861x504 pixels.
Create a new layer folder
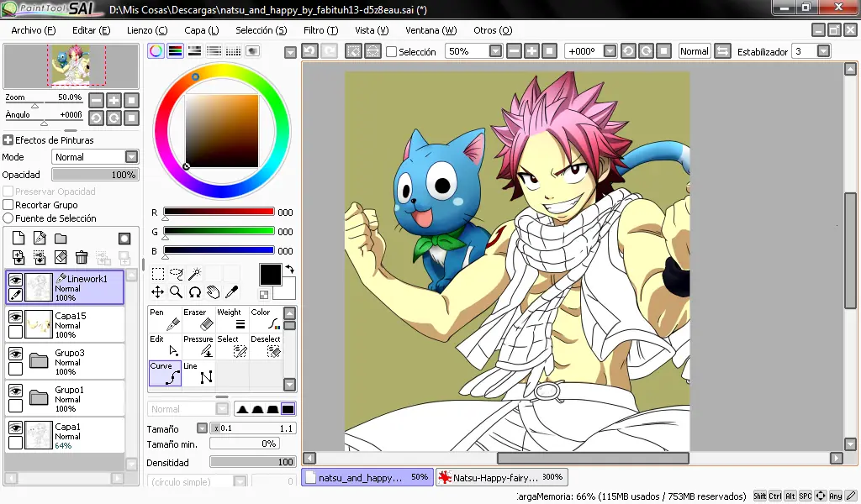61,238
